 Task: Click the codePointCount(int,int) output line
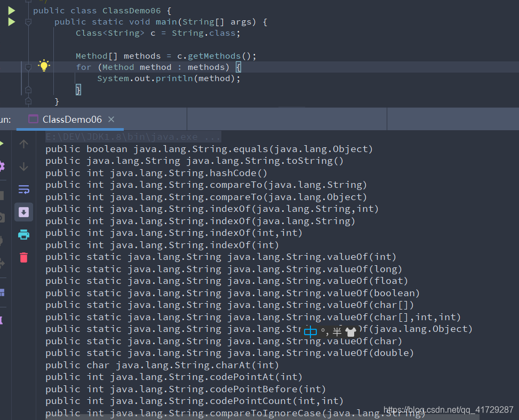[x=195, y=401]
